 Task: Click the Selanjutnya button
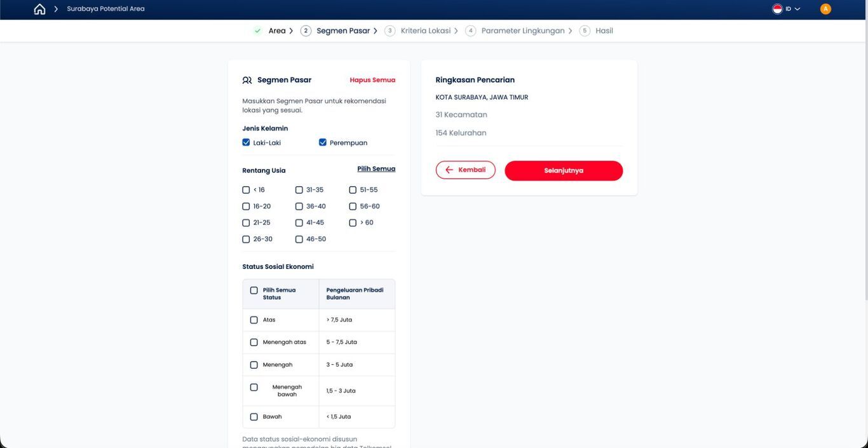pos(564,171)
